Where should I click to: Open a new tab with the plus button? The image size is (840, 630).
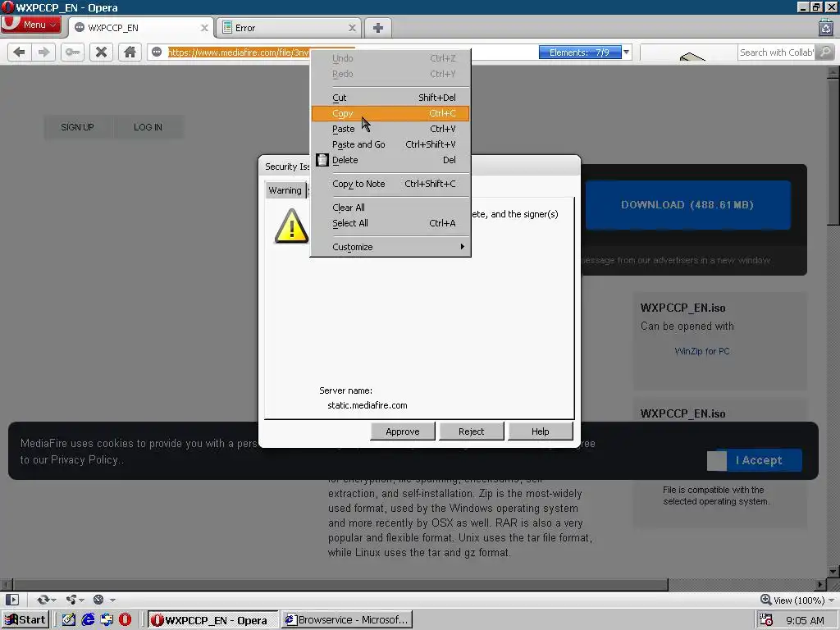377,28
